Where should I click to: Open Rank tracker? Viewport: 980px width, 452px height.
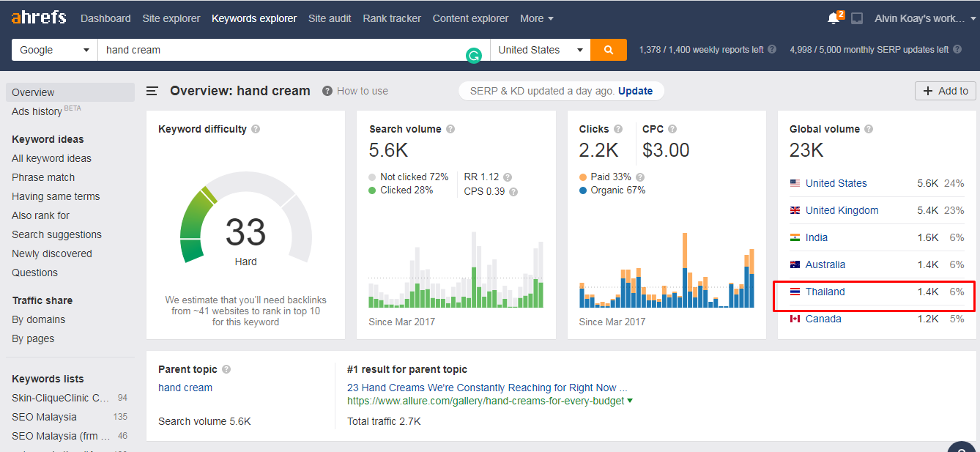click(392, 18)
